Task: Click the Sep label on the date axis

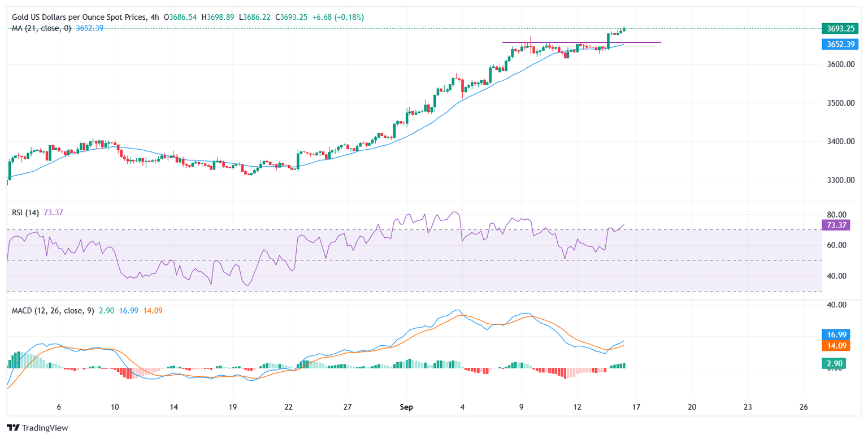Action: tap(406, 407)
